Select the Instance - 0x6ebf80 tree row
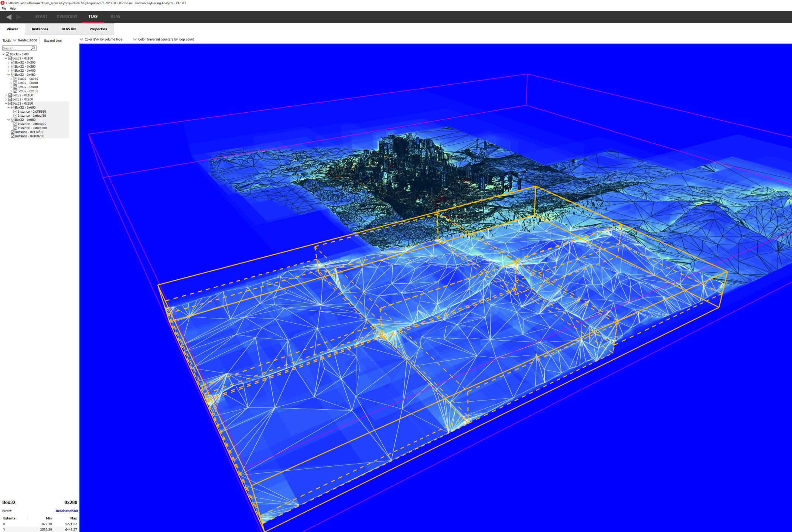The width and height of the screenshot is (792, 532). tap(32, 116)
